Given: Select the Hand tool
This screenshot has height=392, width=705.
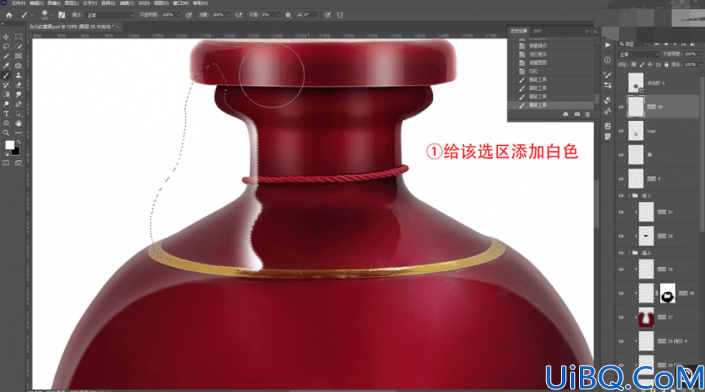Looking at the screenshot, I should [18, 123].
